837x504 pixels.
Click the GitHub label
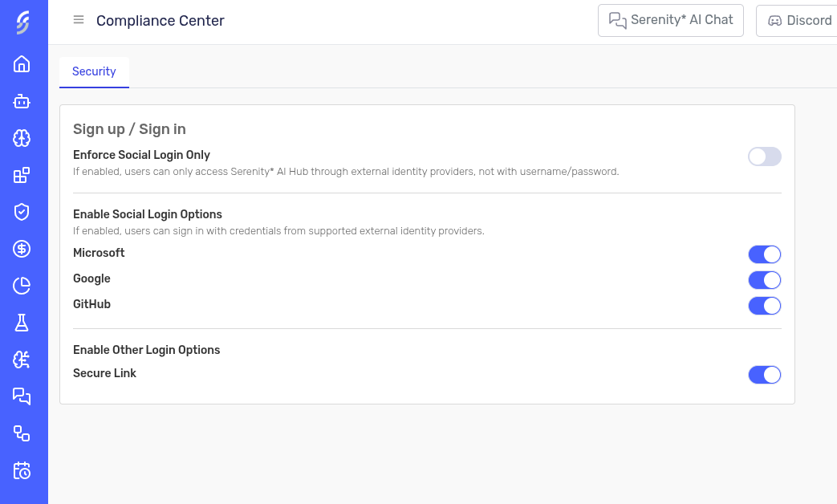(x=91, y=304)
